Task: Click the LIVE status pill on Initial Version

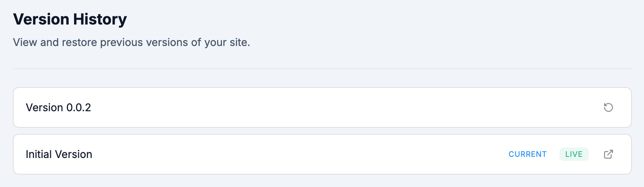Action: tap(574, 154)
